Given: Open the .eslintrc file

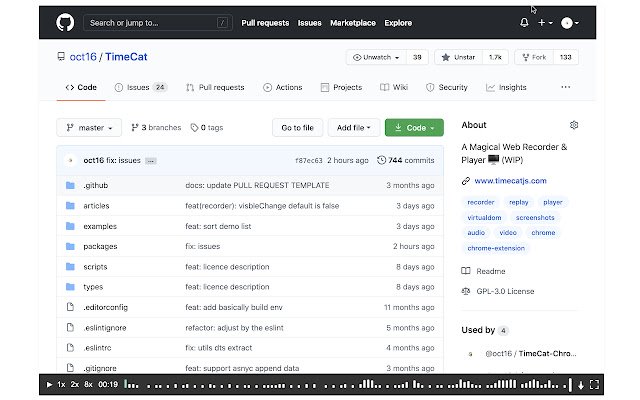Looking at the screenshot, I should click(97, 348).
